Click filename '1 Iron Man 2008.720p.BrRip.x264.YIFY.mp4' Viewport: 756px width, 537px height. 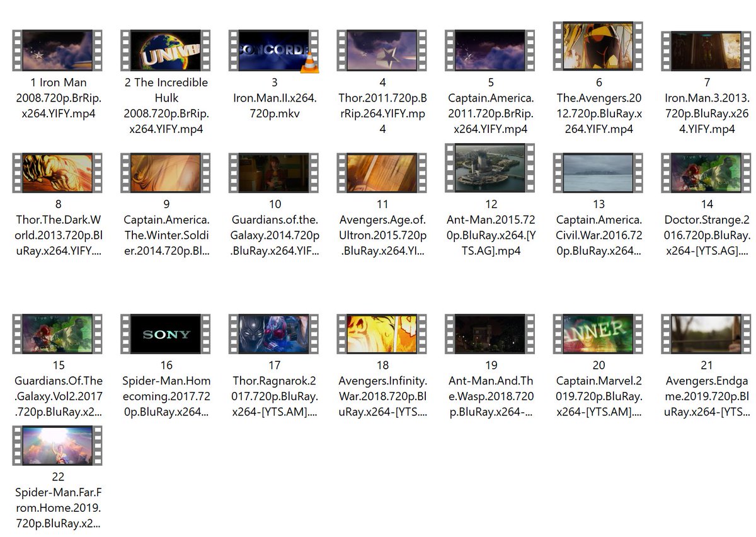pyautogui.click(x=58, y=98)
